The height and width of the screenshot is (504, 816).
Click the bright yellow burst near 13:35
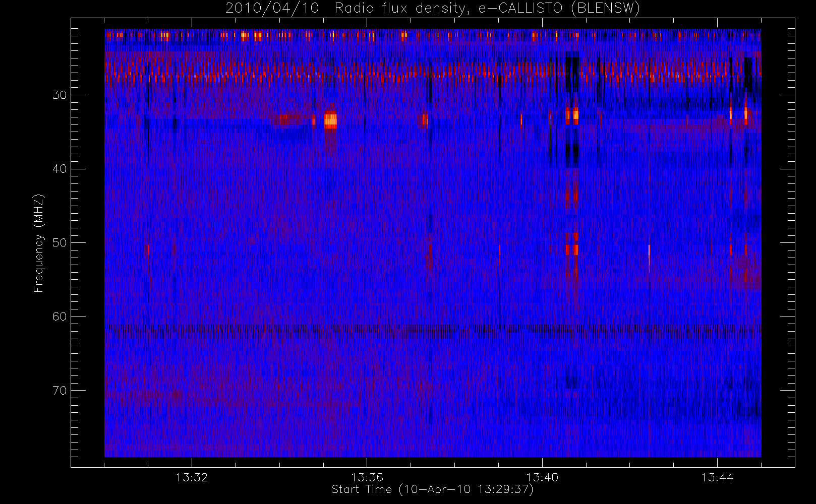coord(330,120)
